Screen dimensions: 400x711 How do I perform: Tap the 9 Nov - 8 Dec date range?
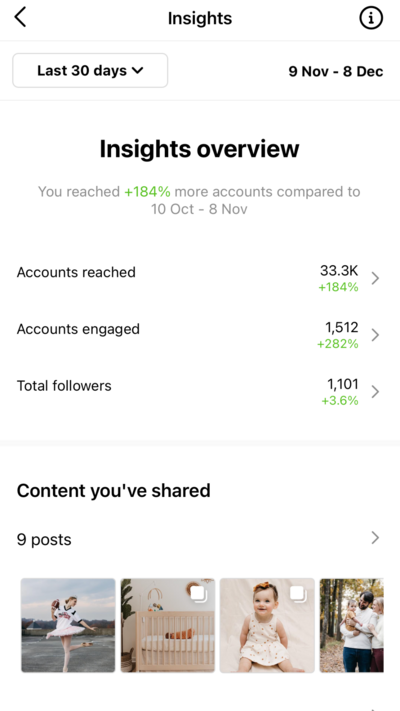336,71
